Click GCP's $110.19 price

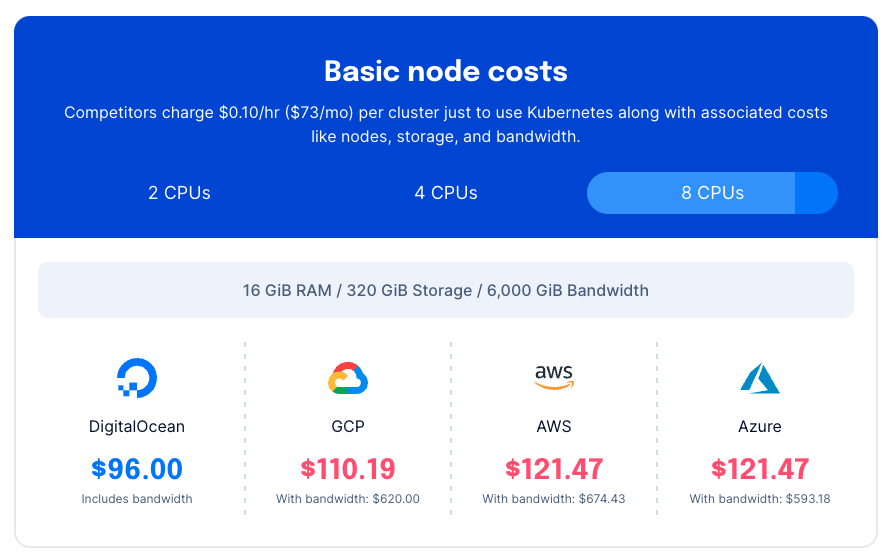(x=348, y=468)
